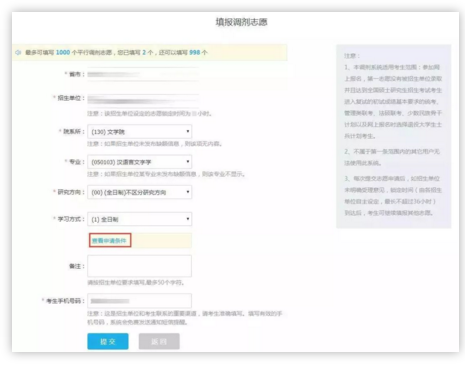The image size is (465, 366).
Task: Click into the 备注 remarks text box
Action: [x=139, y=266]
